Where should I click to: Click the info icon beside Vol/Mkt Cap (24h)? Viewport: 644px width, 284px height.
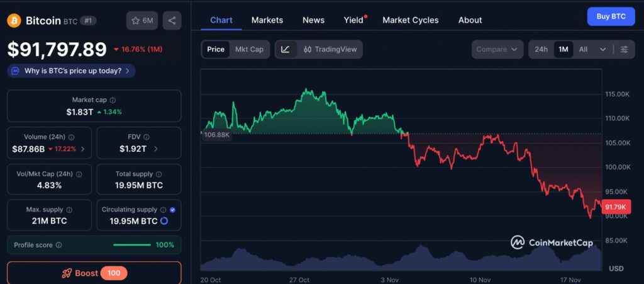[79, 174]
